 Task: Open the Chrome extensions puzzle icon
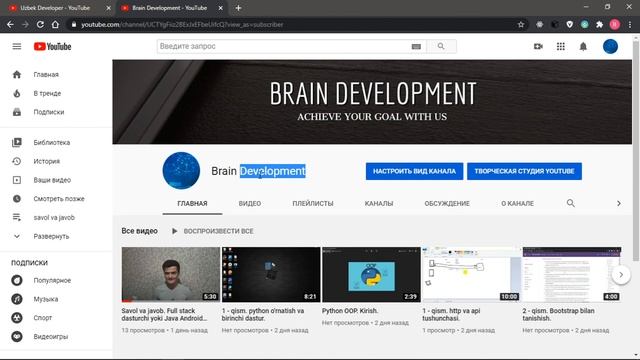pyautogui.click(x=600, y=24)
